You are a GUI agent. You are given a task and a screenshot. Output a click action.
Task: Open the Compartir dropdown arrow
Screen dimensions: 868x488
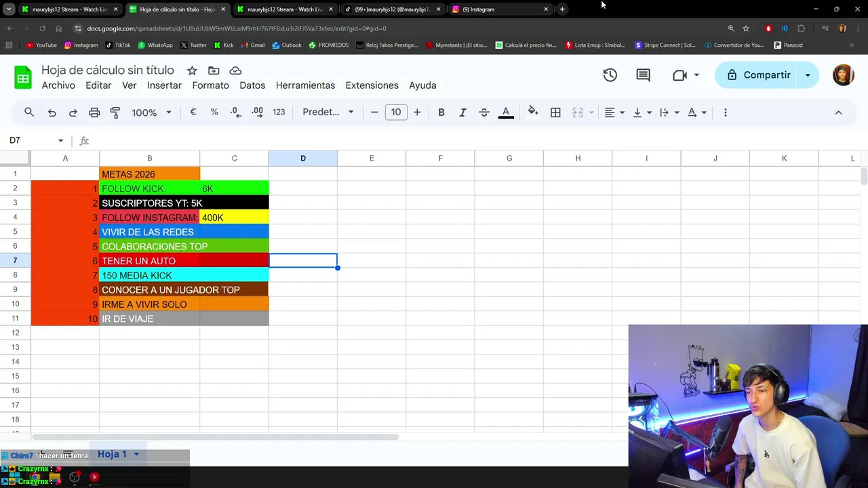[x=808, y=75]
